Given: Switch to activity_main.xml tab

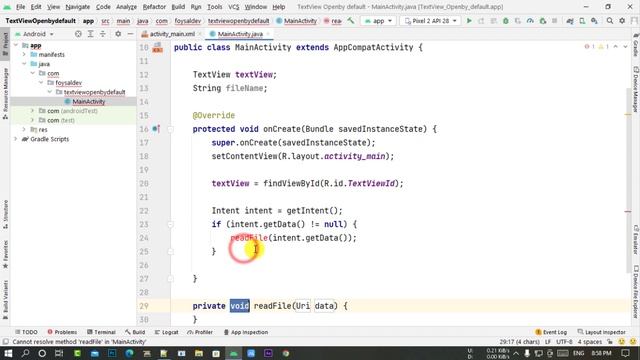Looking at the screenshot, I should pos(172,34).
